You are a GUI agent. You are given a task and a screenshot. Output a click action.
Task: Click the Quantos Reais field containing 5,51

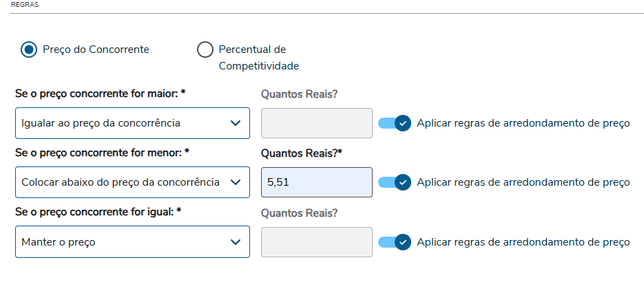316,182
